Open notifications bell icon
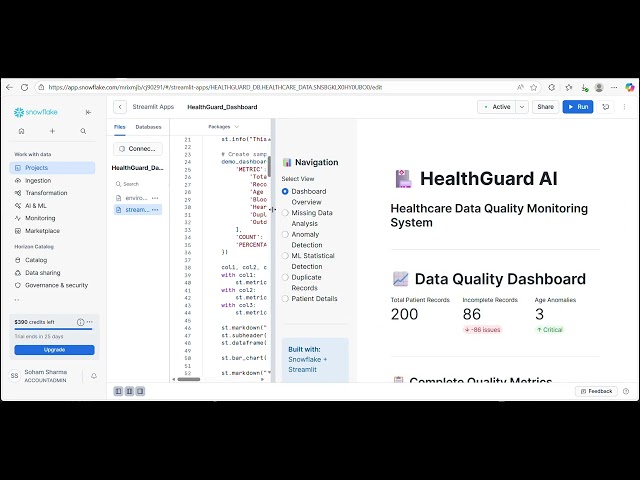This screenshot has height=480, width=640. click(x=94, y=376)
